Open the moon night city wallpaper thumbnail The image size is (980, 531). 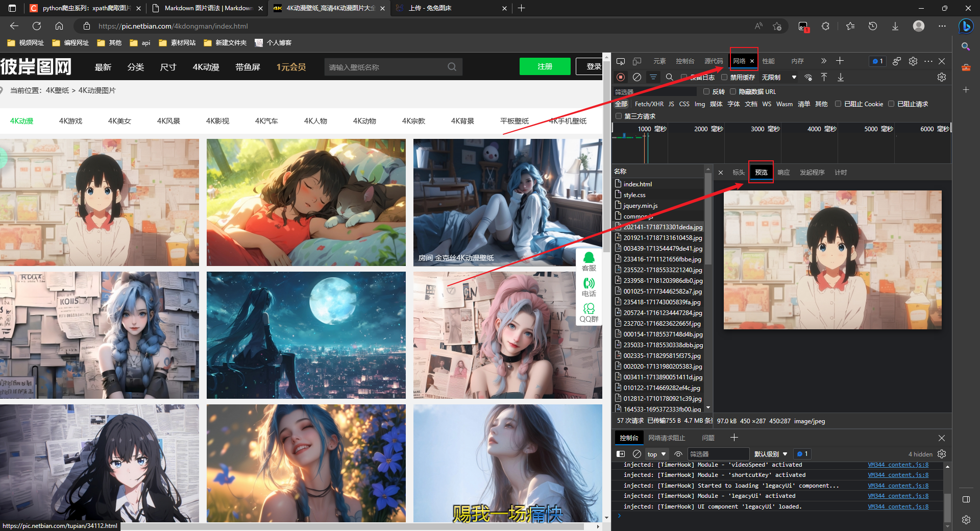pos(306,335)
